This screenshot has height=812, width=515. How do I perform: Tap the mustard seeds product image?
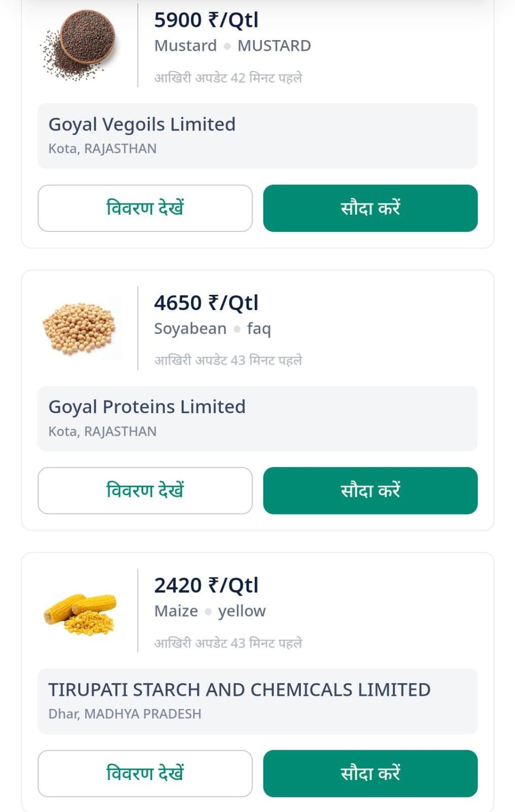click(x=79, y=45)
